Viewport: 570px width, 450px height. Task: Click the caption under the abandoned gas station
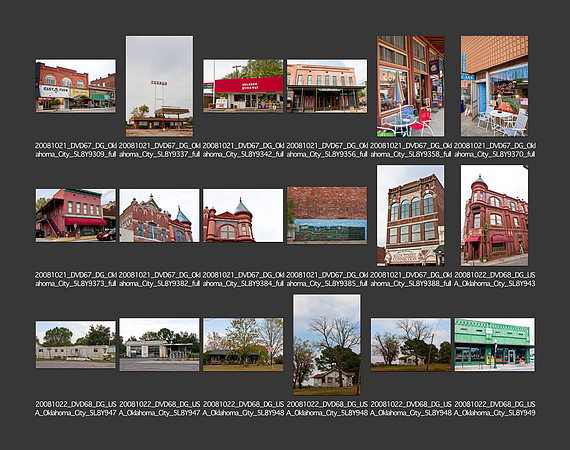[159, 408]
